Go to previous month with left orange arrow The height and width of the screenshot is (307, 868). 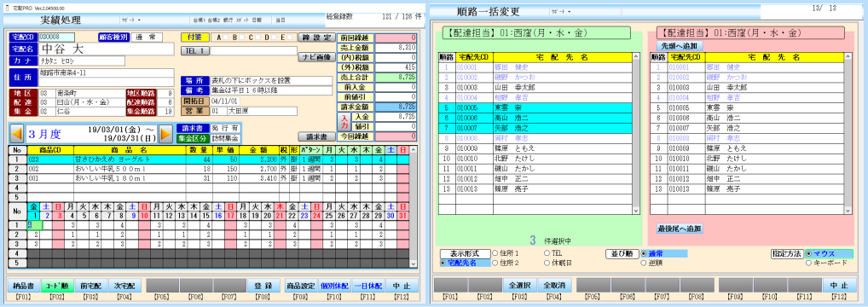coord(17,134)
